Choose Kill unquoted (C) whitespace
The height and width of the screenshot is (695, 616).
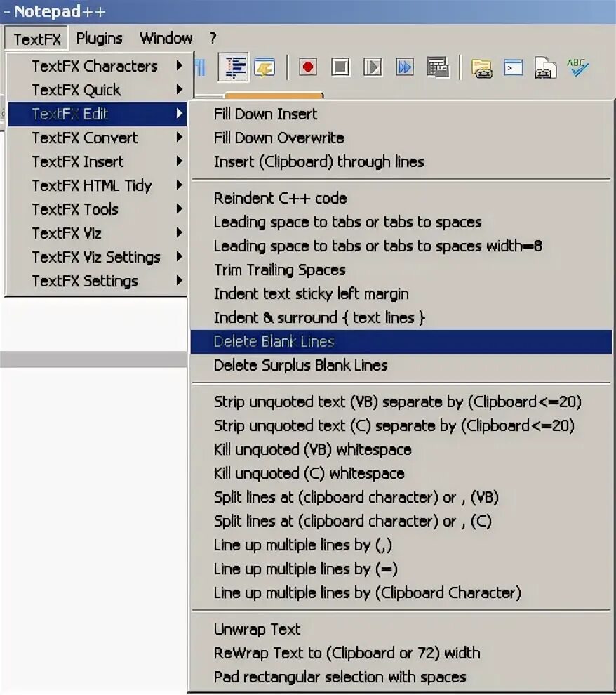[401, 474]
